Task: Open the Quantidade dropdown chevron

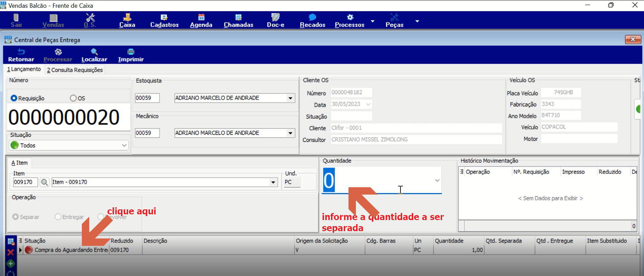Action: point(437,180)
